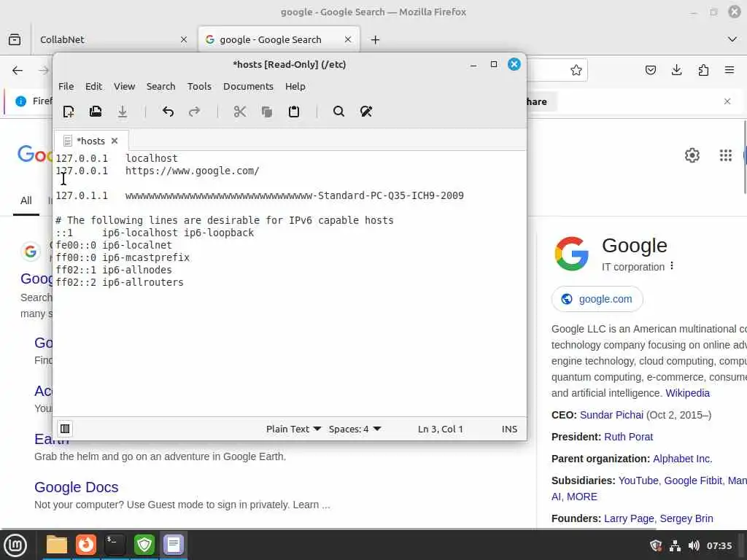Open the Larry Page founder link

(x=629, y=518)
